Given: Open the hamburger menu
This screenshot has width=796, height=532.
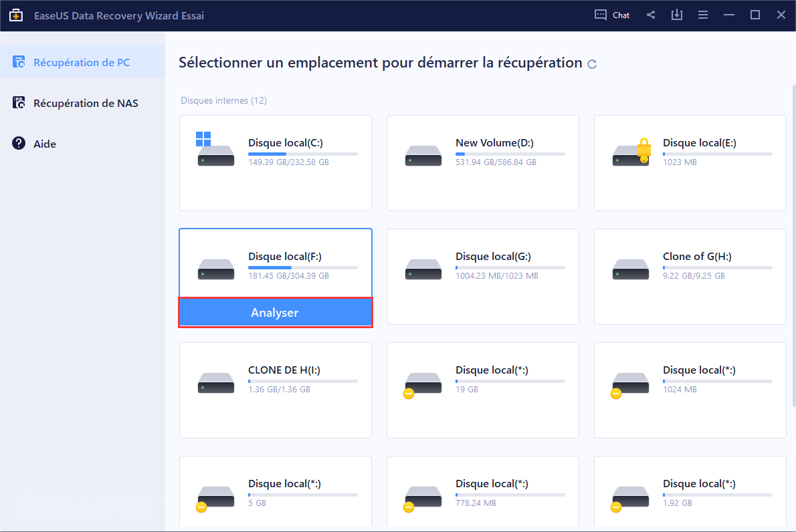Looking at the screenshot, I should click(702, 15).
